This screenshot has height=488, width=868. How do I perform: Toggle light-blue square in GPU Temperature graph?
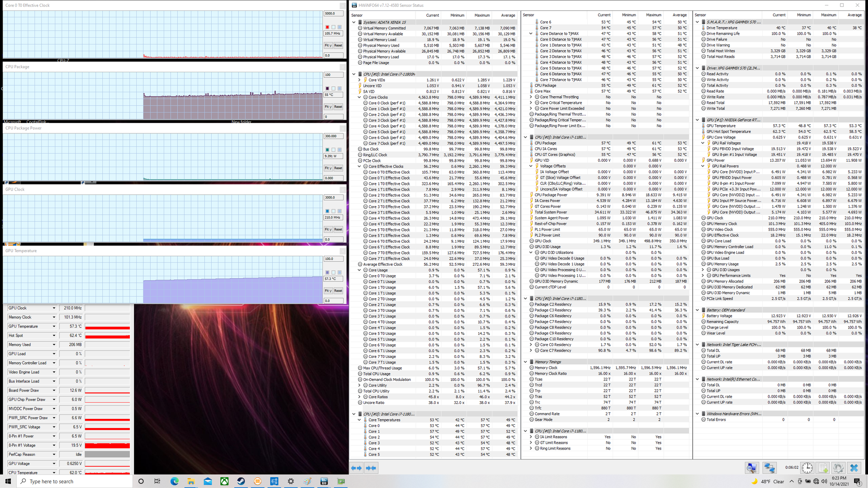(x=340, y=272)
